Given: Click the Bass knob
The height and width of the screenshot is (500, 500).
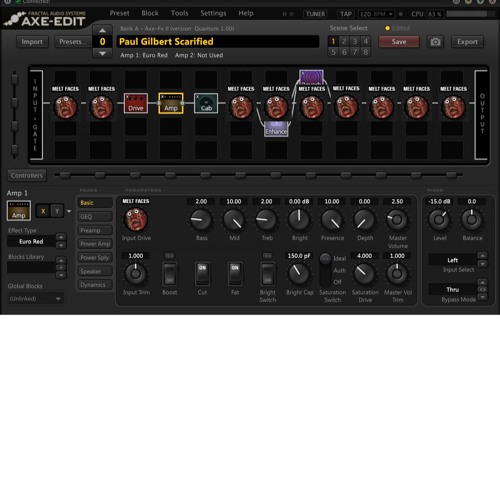Looking at the screenshot, I should [x=201, y=220].
